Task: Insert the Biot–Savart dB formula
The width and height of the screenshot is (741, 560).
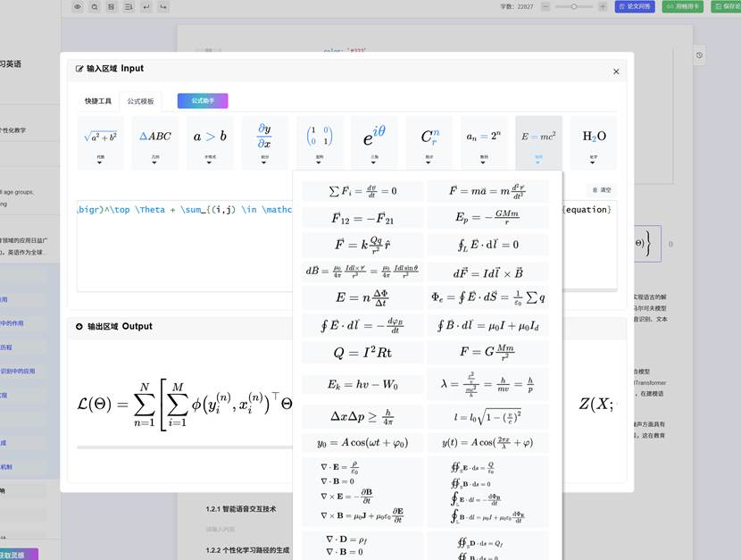Action: click(x=362, y=272)
